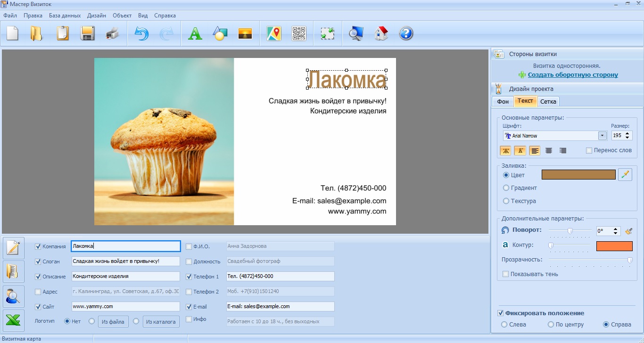The height and width of the screenshot is (343, 644).
Task: Increase font size with up arrow
Action: (627, 133)
